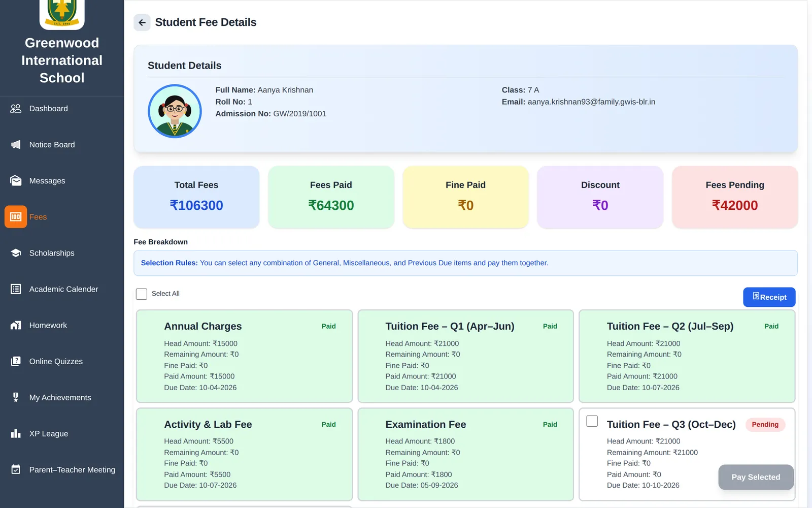
Task: Click the Homework house icon
Action: 16,325
